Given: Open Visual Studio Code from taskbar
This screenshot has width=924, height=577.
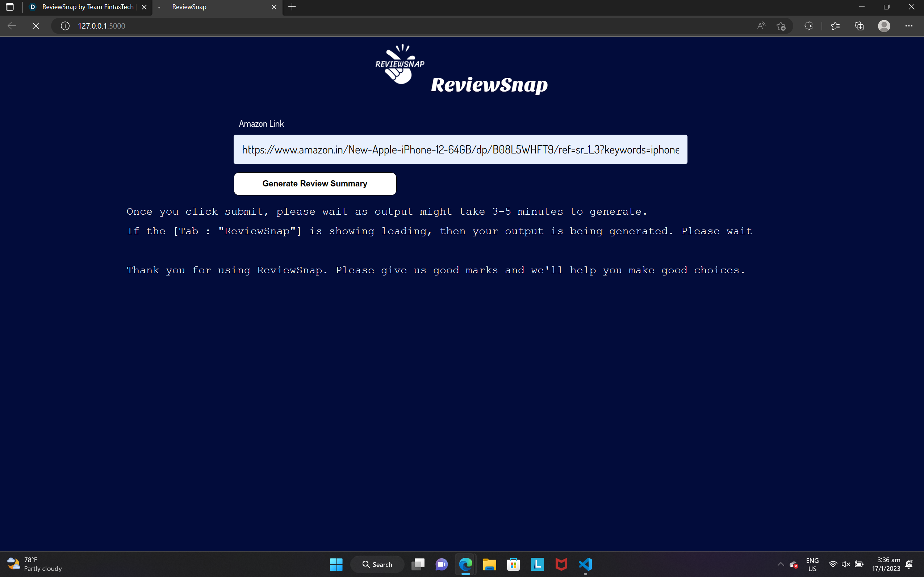Looking at the screenshot, I should [x=585, y=564].
